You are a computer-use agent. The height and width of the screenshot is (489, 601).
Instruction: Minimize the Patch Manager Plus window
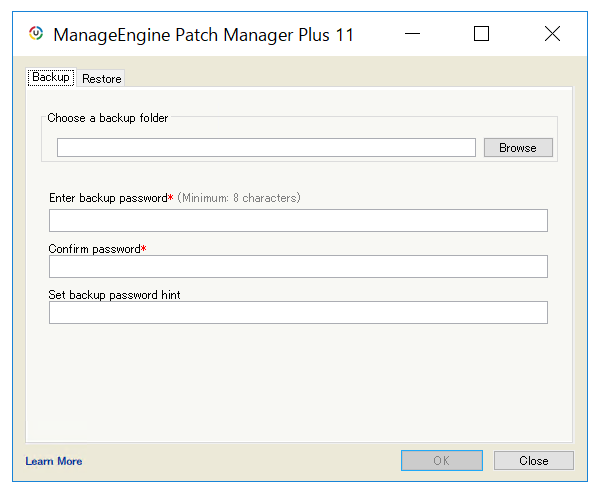point(410,34)
